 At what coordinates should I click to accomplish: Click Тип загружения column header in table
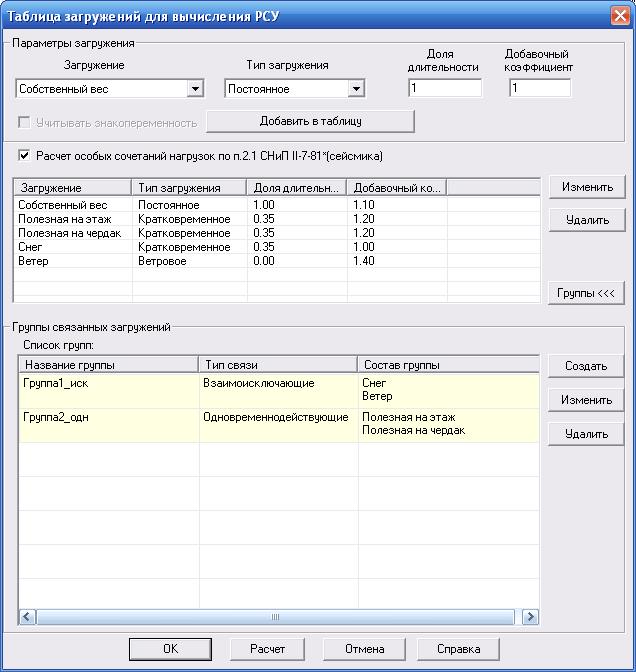(x=189, y=188)
